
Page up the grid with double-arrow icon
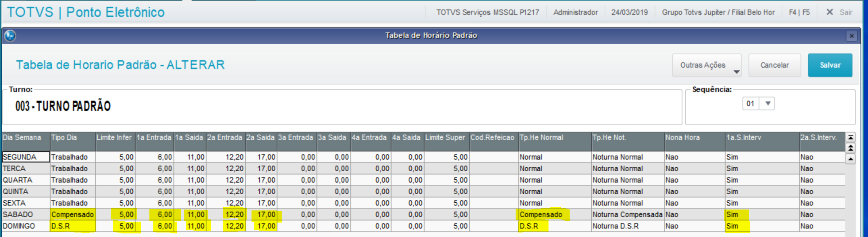pos(850,148)
